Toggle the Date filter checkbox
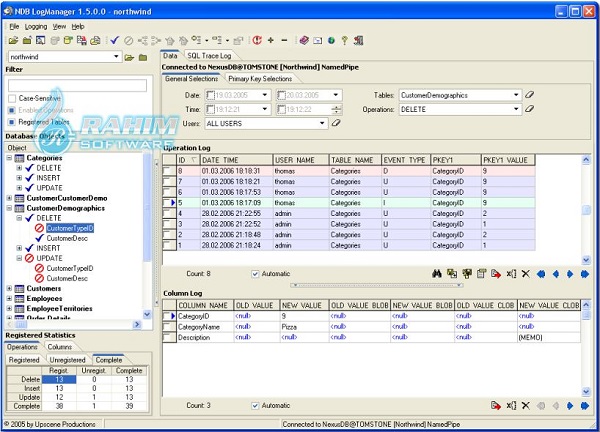The height and width of the screenshot is (432, 600). tap(208, 95)
